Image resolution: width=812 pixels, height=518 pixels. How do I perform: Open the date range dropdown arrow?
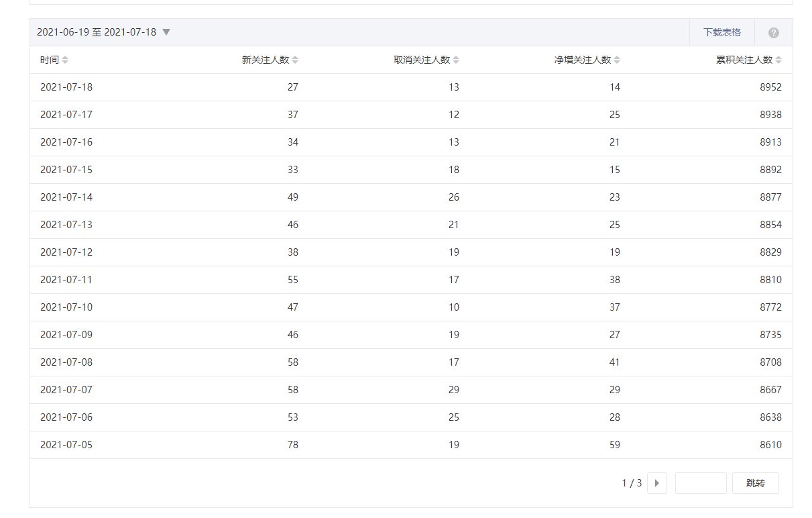tap(166, 32)
